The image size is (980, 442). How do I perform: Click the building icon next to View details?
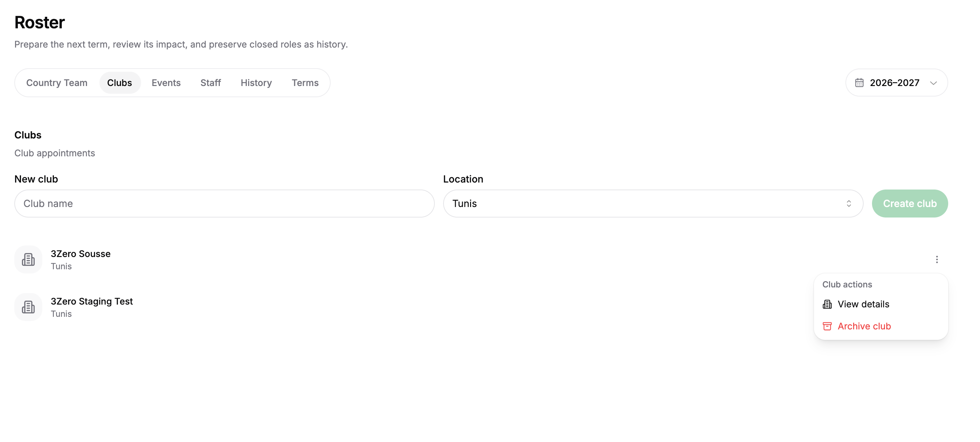pos(827,304)
